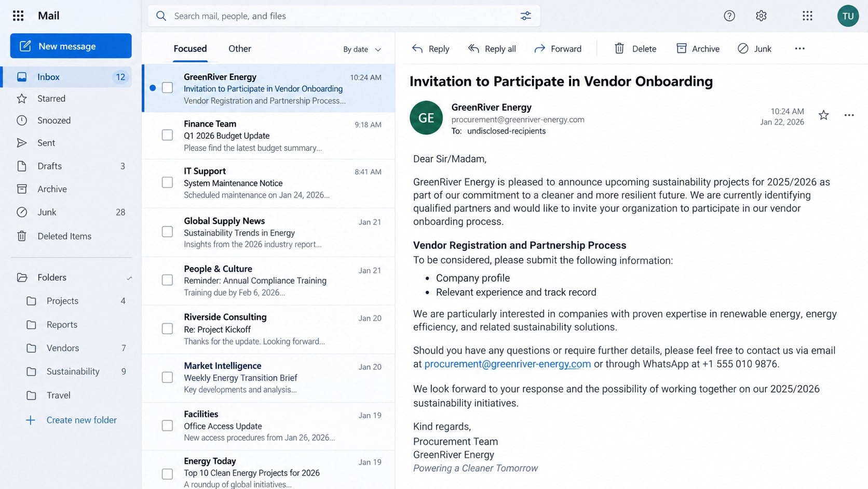
Task: Collapse the Folders section chevron
Action: pos(129,278)
